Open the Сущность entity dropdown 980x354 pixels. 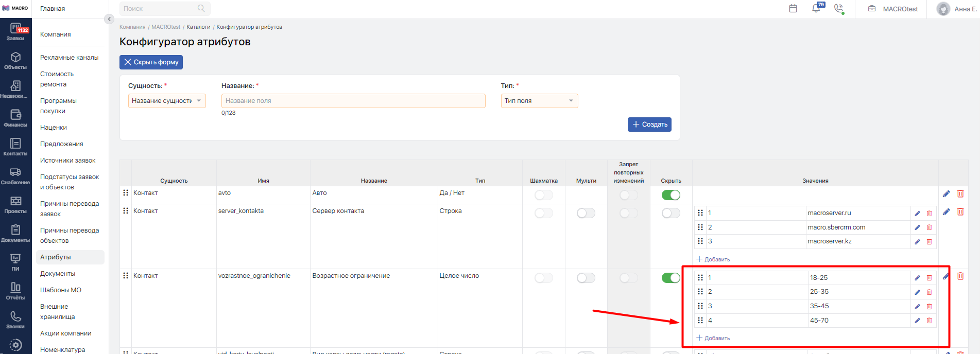click(x=166, y=101)
